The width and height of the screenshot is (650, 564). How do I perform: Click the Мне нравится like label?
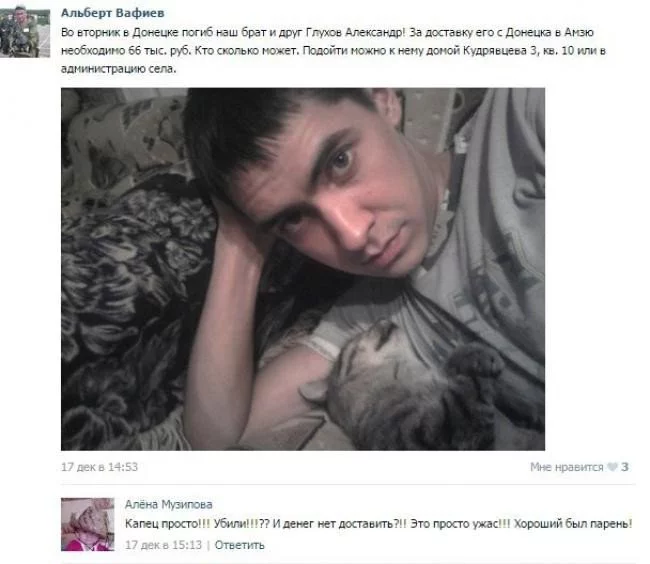coord(567,467)
